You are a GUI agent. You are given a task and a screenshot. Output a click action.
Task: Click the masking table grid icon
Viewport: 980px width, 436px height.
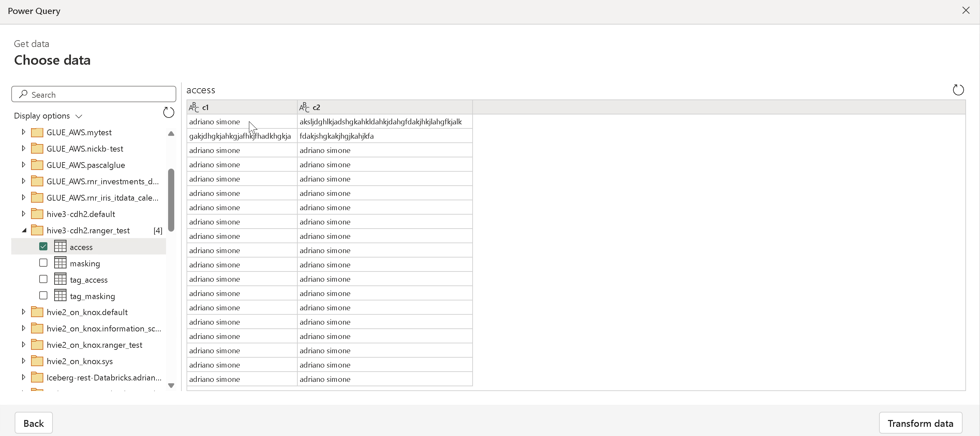(x=60, y=263)
